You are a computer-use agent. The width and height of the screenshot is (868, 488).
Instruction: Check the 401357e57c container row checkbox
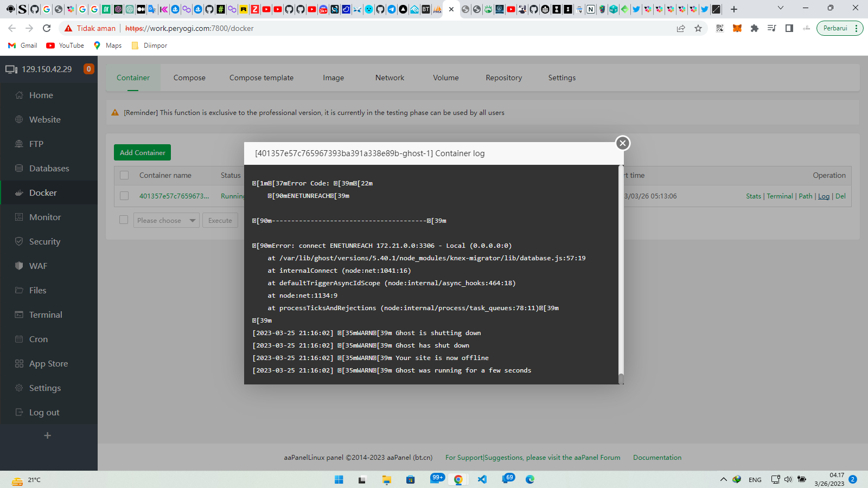click(x=124, y=196)
